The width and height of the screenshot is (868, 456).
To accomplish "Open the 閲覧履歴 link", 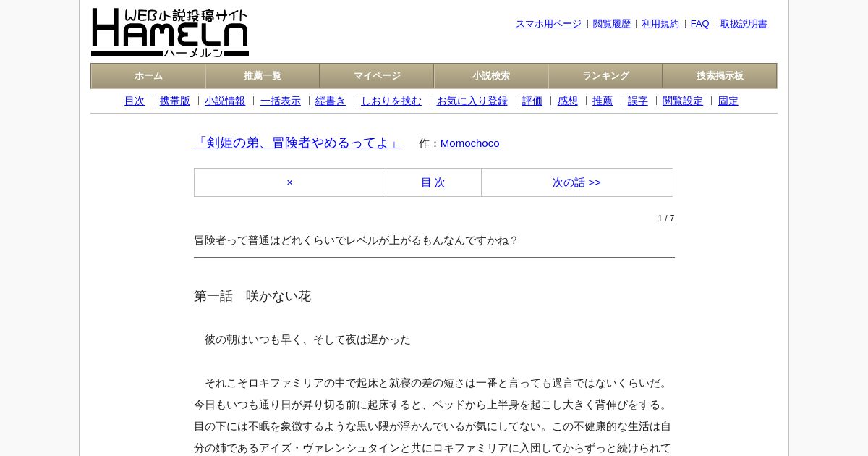I will (611, 24).
